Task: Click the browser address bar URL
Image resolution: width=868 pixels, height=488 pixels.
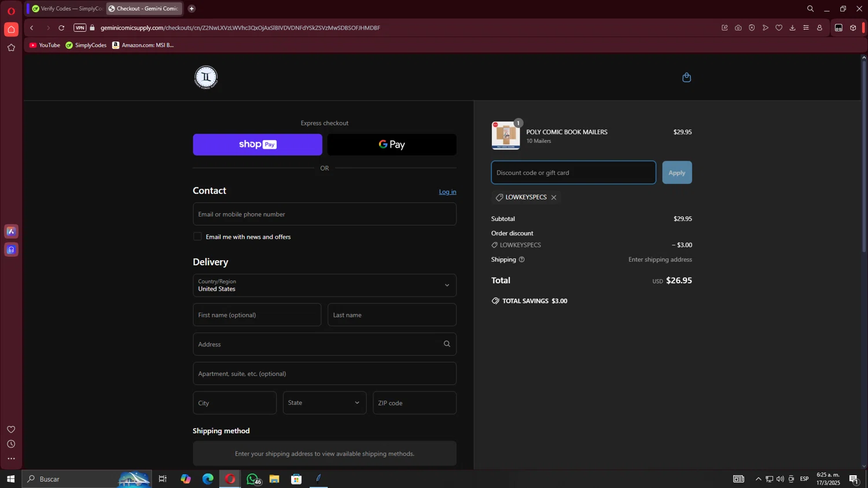Action: (x=240, y=28)
